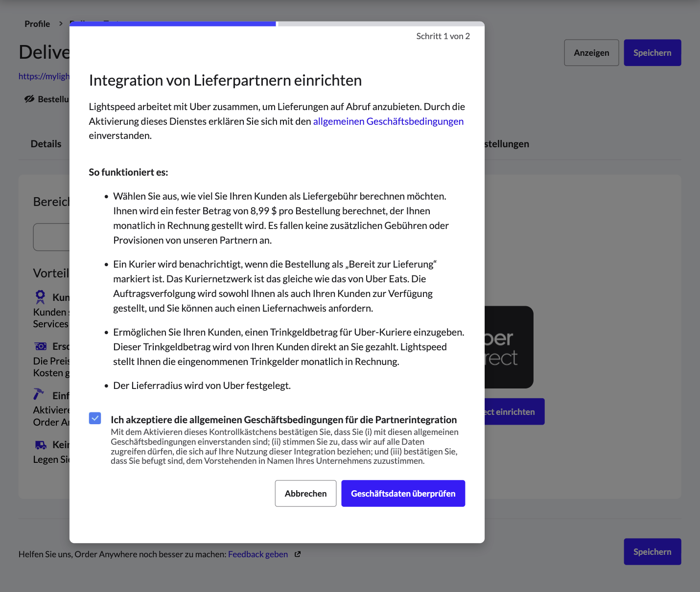Image resolution: width=700 pixels, height=592 pixels.
Task: Click the bold 'Ich akzeptiere die allgemeinen Geschäftsbedingungen' label
Action: point(283,420)
